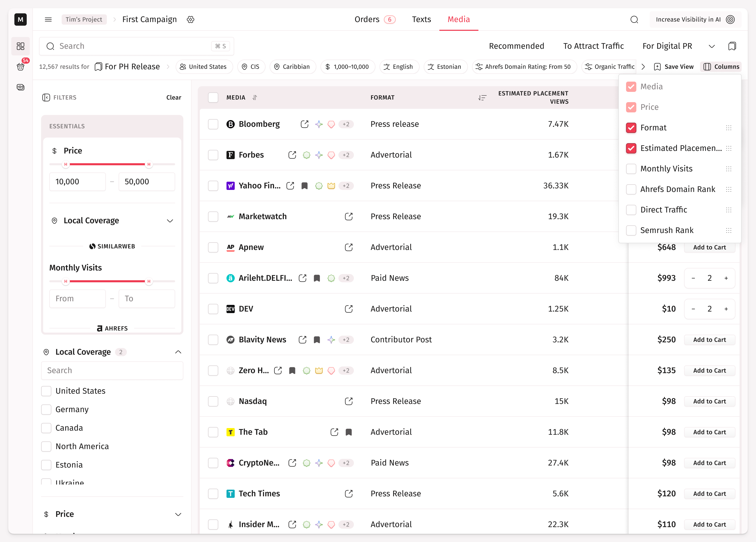Expand Local Coverage in Essentials
756x542 pixels.
pyautogui.click(x=170, y=220)
